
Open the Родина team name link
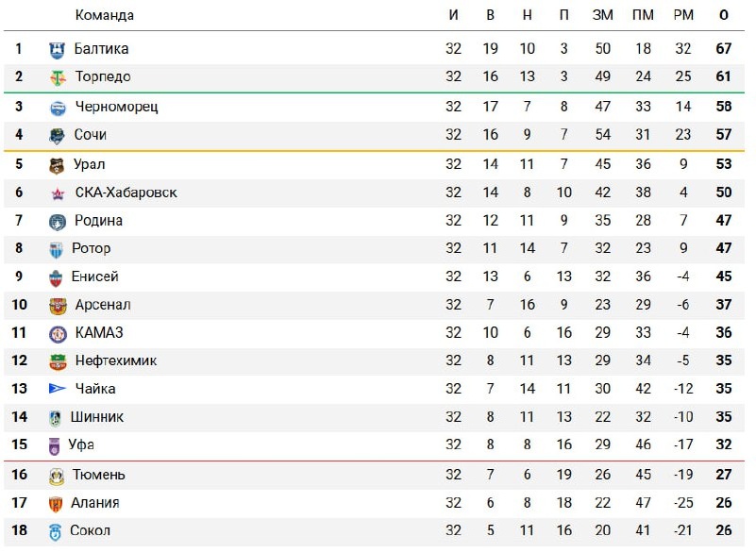pyautogui.click(x=98, y=220)
